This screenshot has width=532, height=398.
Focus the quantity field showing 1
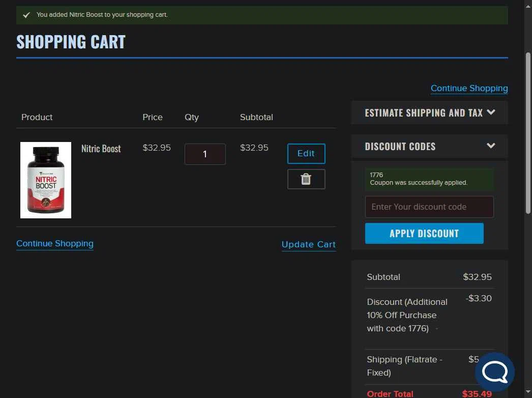pyautogui.click(x=205, y=154)
